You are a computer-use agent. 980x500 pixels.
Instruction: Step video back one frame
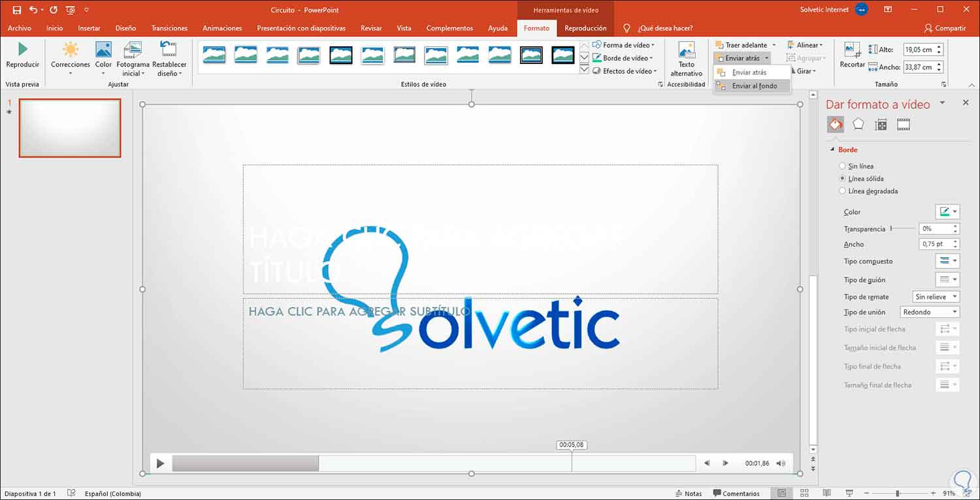707,463
